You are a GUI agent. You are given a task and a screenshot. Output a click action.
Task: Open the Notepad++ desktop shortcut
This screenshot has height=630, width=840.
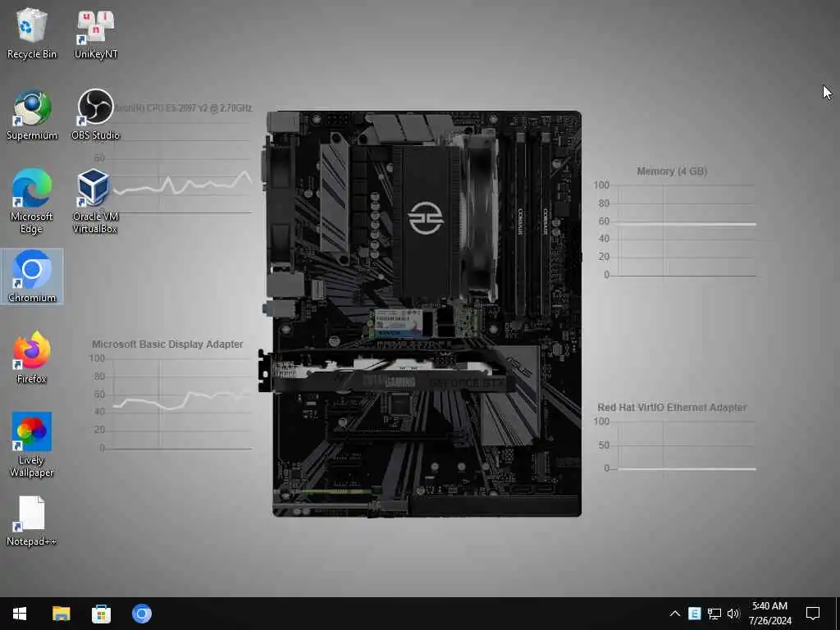click(x=32, y=521)
